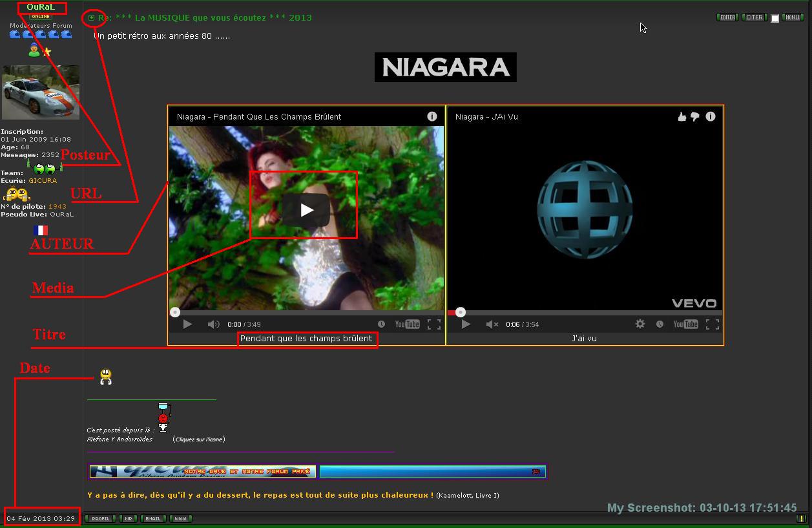
Task: Dislike the J'Ai Vu video
Action: tap(695, 117)
